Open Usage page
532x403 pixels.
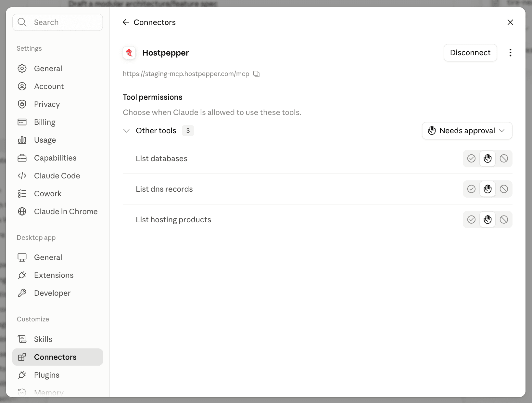click(x=58, y=140)
